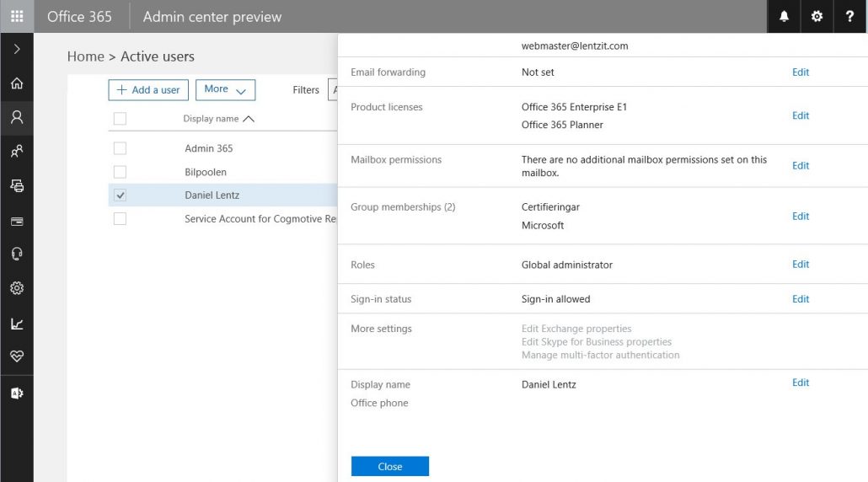Viewport: 868px width, 482px height.
Task: Open Support headset icon in sidebar
Action: [x=17, y=254]
